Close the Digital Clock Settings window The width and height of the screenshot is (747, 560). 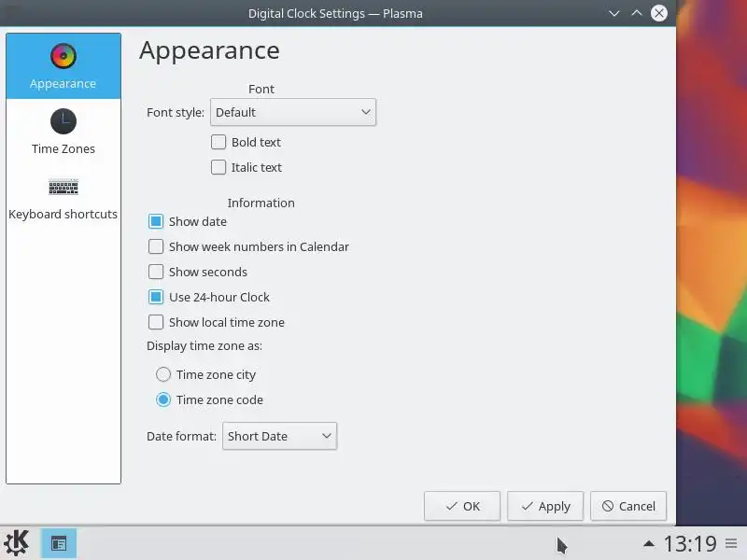point(659,13)
